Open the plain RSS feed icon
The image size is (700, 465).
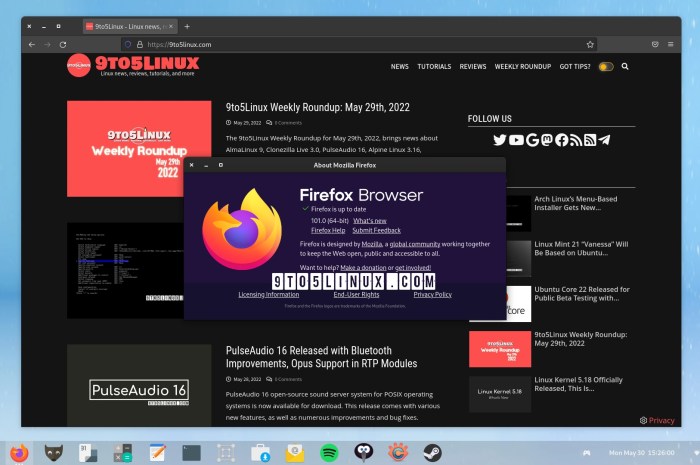(576, 140)
